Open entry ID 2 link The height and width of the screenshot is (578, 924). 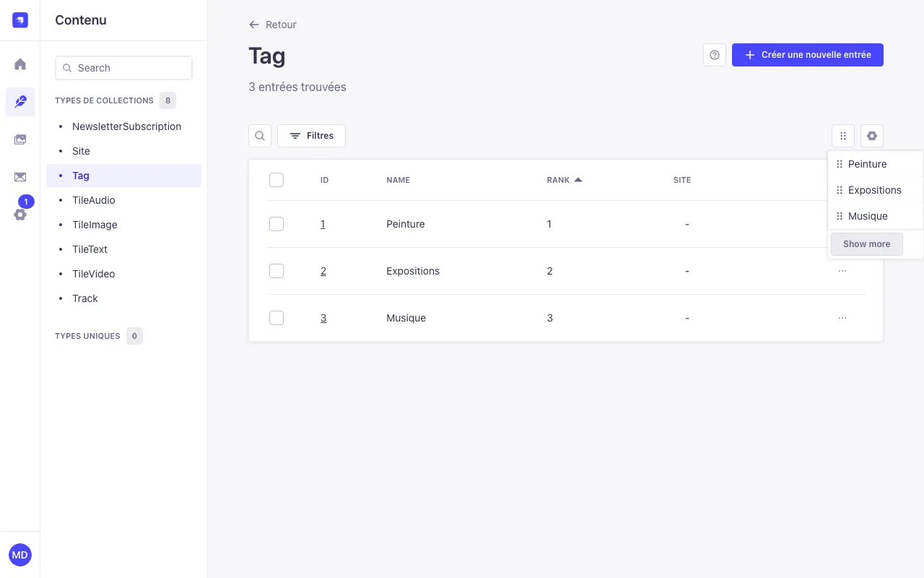pos(323,271)
